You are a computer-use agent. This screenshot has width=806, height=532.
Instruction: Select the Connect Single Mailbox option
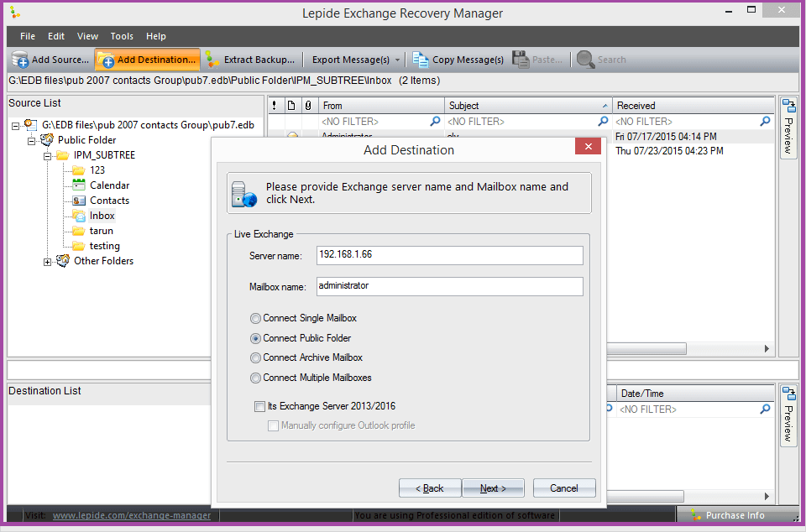click(254, 318)
